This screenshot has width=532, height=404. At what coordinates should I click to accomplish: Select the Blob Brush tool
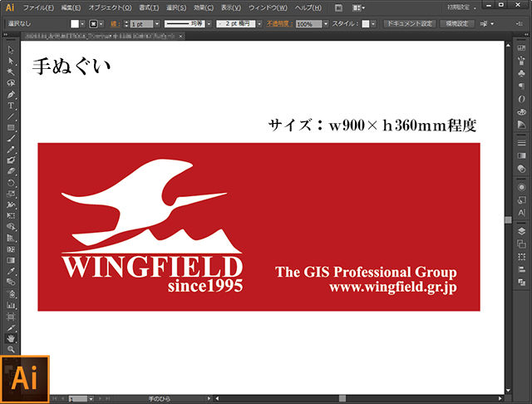11,160
